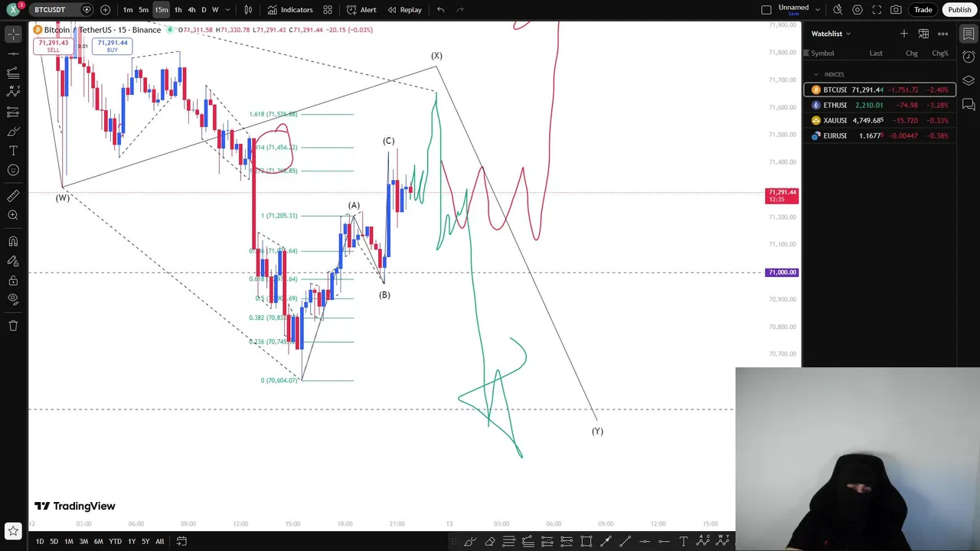Set date range to YTD
Screen dimensions: 980x551
[x=115, y=542]
